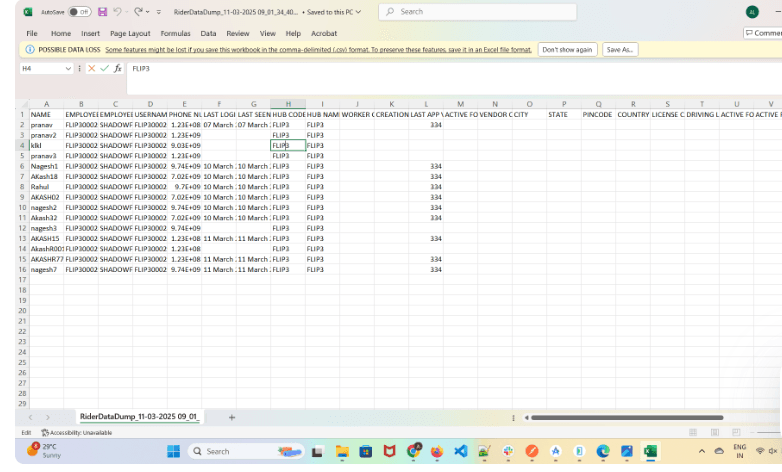Switch to Normal view icon in status bar

click(693, 432)
